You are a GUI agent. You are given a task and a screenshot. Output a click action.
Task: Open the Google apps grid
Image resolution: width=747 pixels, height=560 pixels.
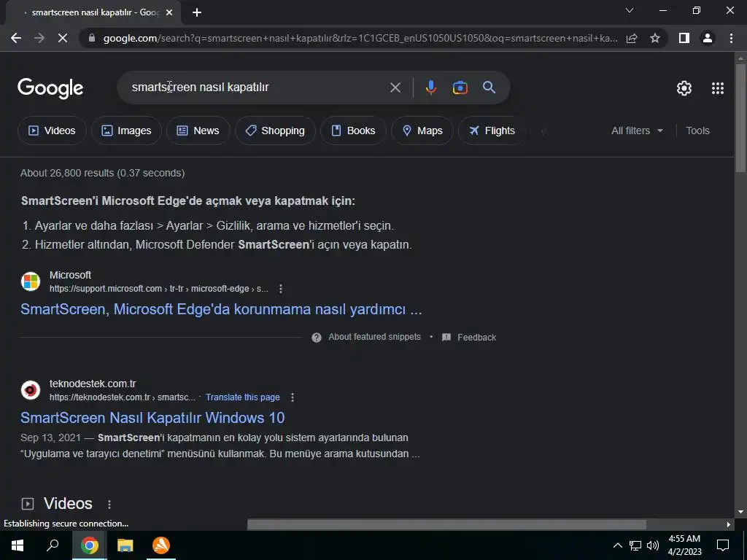point(718,88)
